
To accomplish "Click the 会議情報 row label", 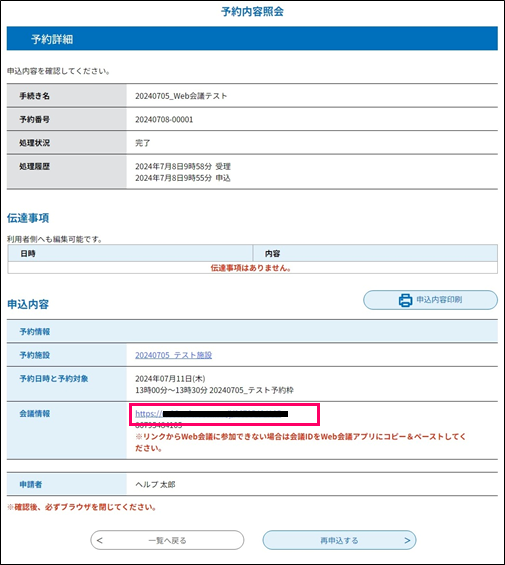I will coord(35,414).
